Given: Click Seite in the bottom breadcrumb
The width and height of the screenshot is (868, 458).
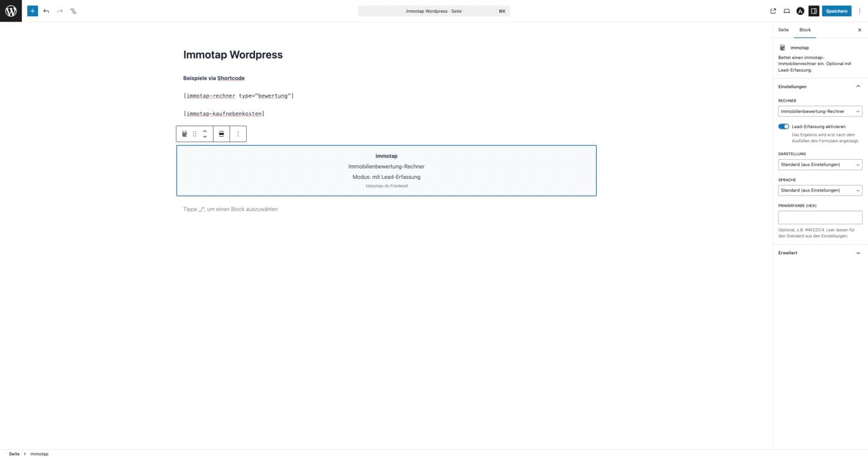Looking at the screenshot, I should [14, 454].
